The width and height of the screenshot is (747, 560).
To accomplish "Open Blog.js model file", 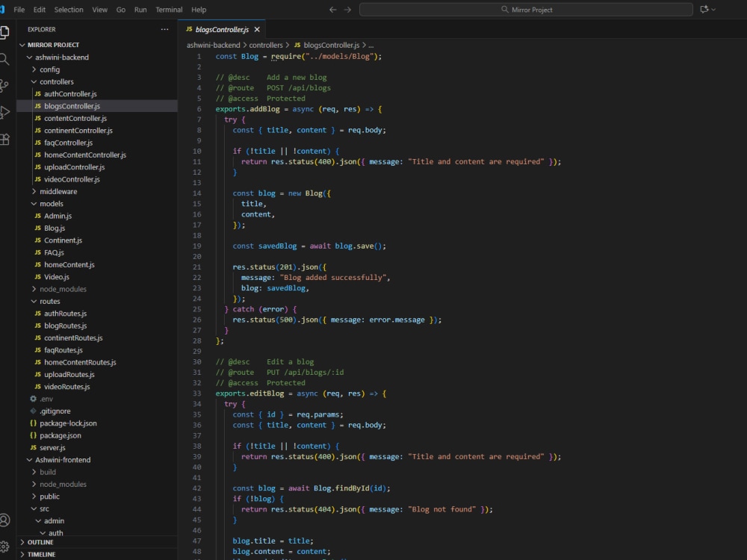I will click(x=97, y=228).
